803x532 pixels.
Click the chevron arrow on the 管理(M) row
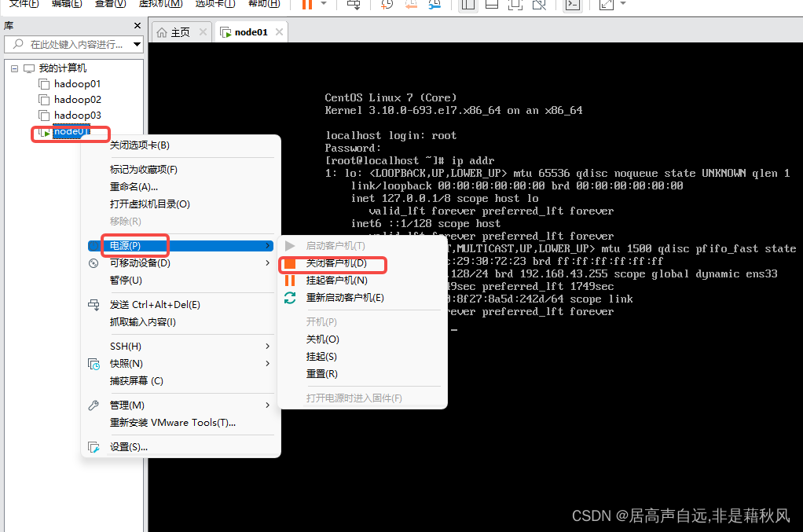(x=267, y=405)
